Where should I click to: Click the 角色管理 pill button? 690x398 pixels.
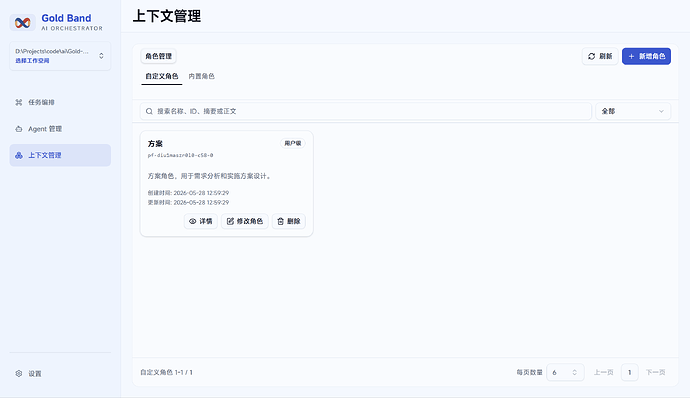point(158,56)
